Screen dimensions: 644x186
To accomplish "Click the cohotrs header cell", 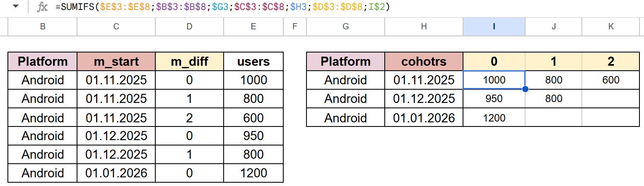I will [424, 62].
